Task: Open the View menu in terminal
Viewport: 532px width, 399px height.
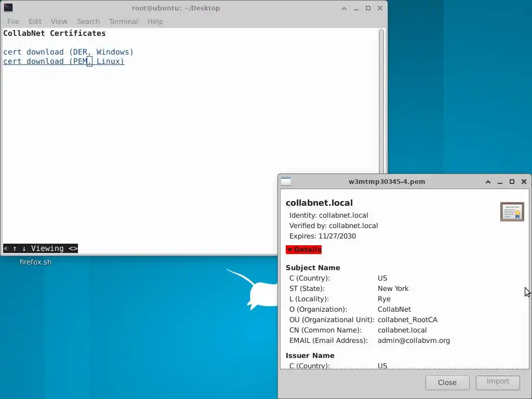Action: (59, 21)
